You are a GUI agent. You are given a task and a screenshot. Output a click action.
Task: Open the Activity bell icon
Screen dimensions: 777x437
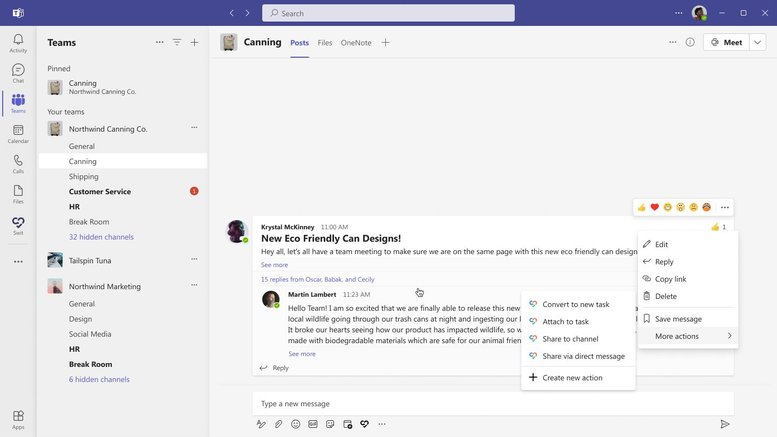[18, 43]
